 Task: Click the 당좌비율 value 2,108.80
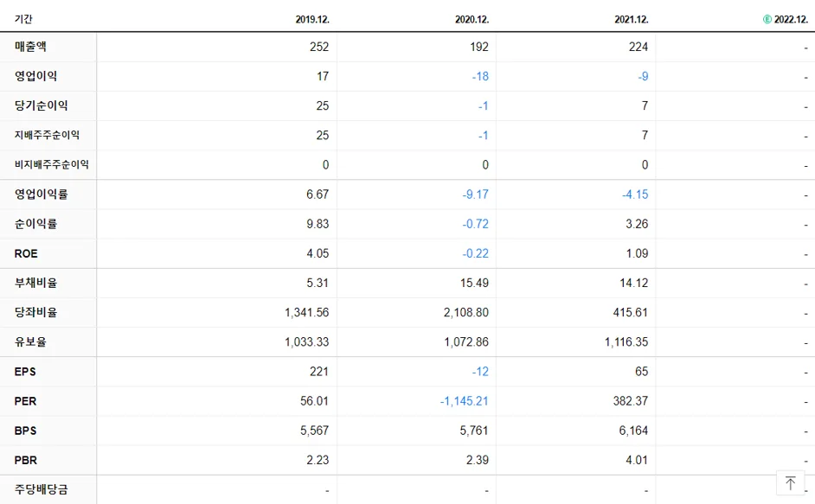pyautogui.click(x=466, y=312)
